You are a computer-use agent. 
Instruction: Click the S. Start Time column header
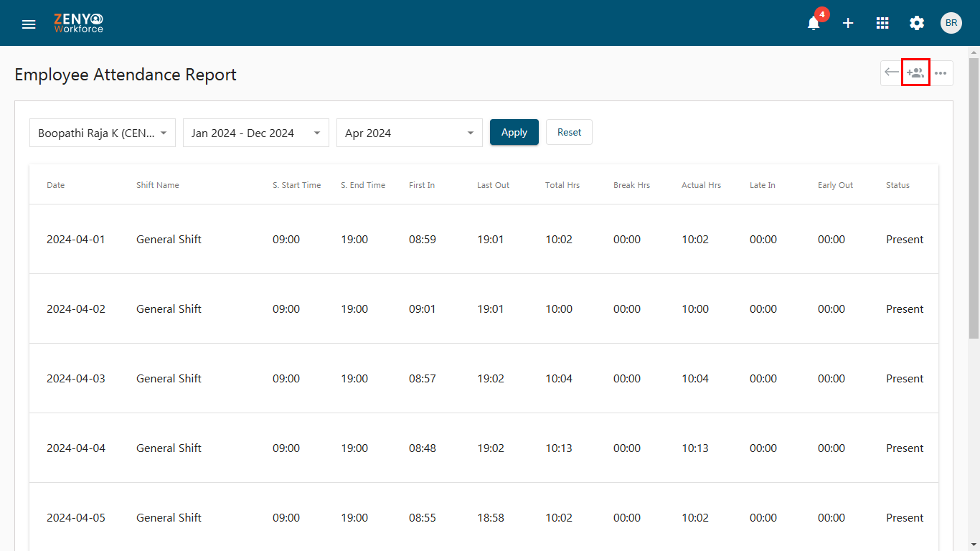click(297, 185)
